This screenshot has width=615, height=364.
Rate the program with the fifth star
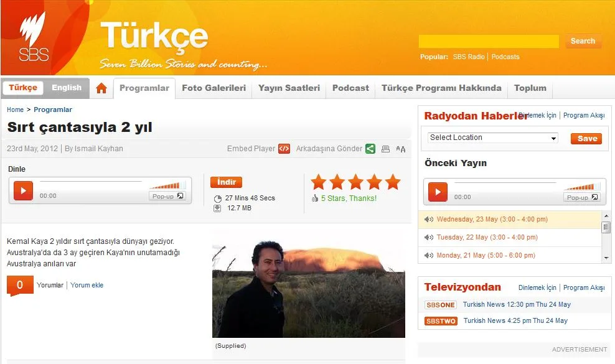click(393, 182)
